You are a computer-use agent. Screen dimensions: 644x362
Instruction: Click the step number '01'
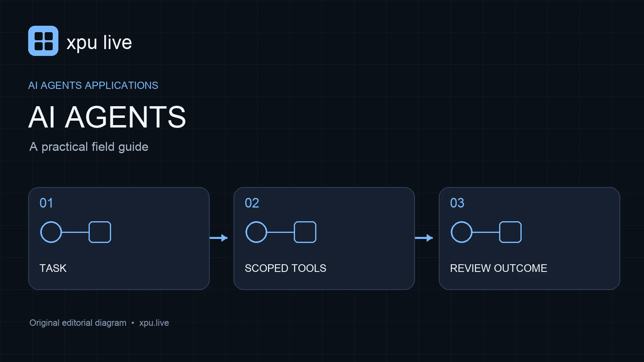(x=46, y=203)
